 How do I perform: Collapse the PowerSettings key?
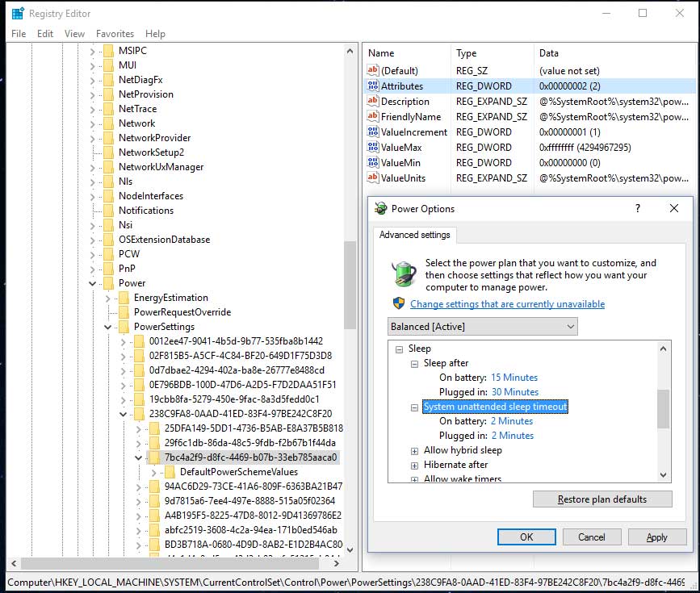click(107, 327)
